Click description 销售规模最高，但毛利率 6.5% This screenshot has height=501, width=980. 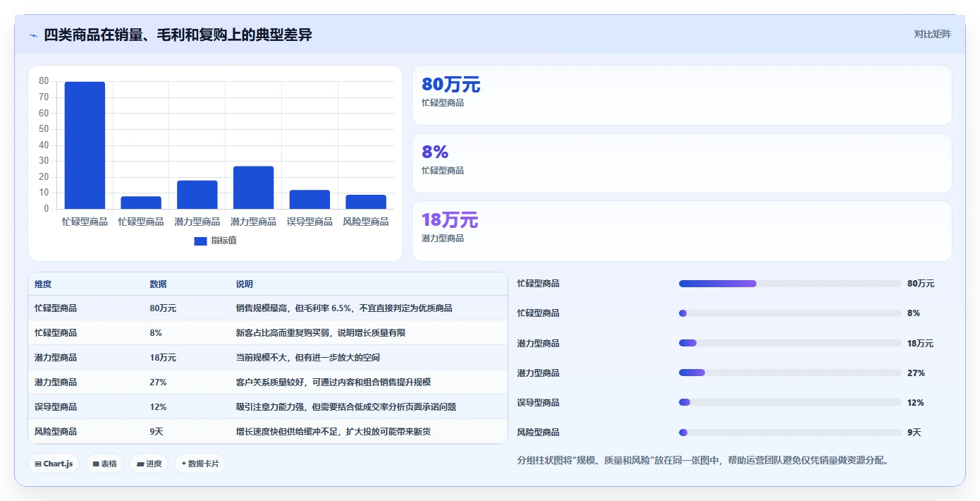point(344,308)
